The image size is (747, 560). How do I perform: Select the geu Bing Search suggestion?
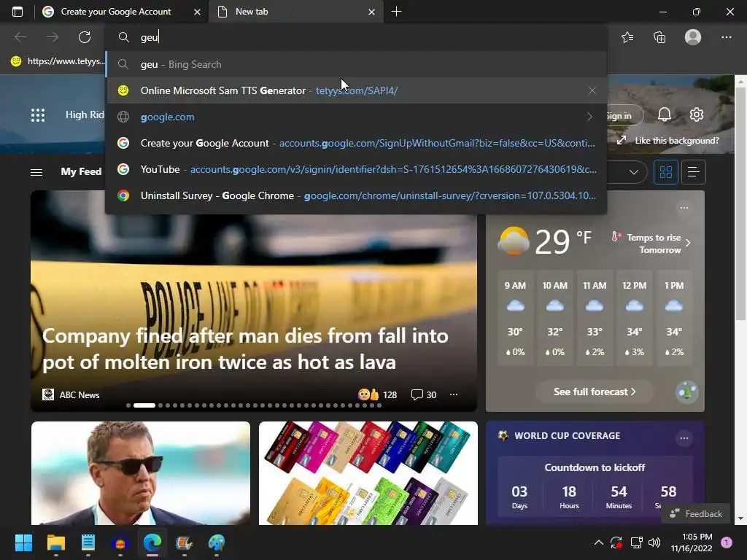356,64
